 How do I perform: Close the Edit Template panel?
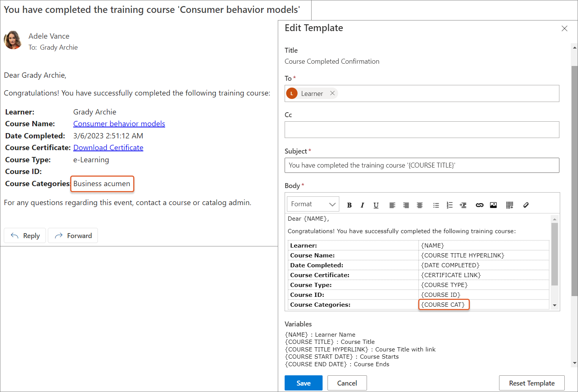(x=564, y=28)
